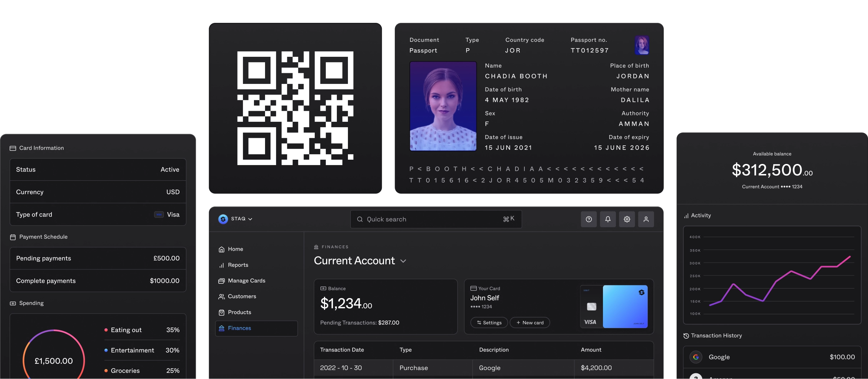Screen dimensions: 868x379
Task: Select Finances in the sidebar
Action: [x=239, y=328]
